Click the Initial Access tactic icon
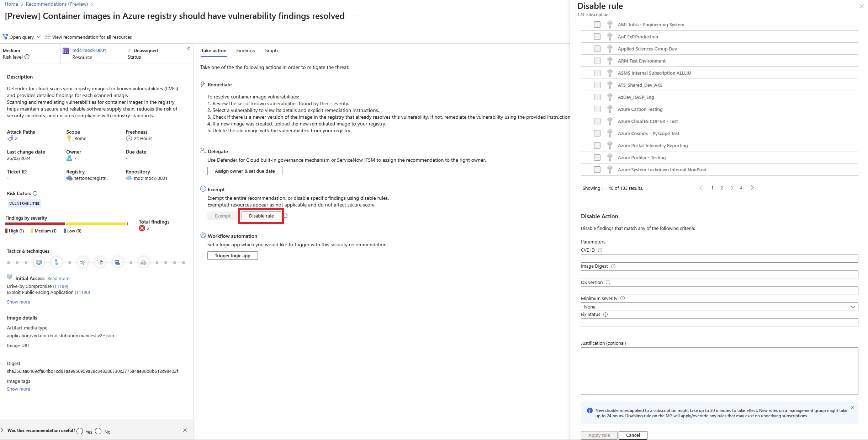Screen dimensions: 868x440 [39, 262]
